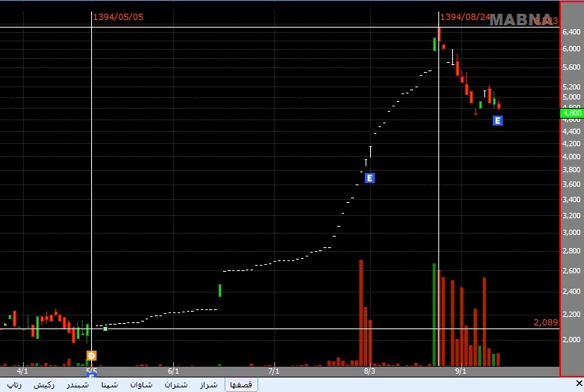Click the 1394/08/24 date cursor label
The image size is (584, 392).
point(465,17)
